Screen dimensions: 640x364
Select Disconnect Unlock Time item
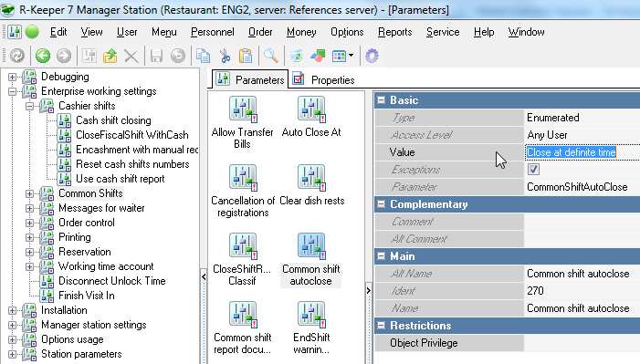pos(111,281)
